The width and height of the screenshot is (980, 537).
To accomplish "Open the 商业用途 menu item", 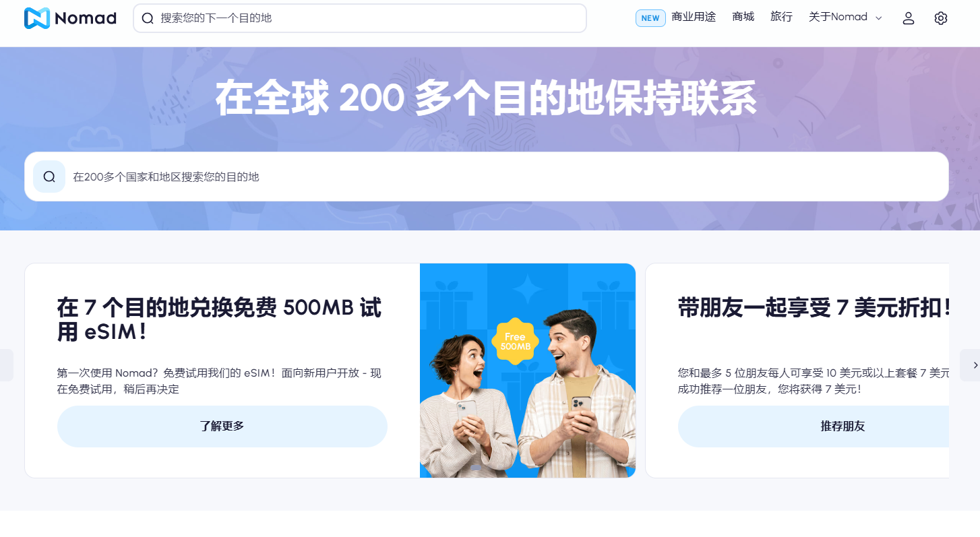I will point(694,17).
